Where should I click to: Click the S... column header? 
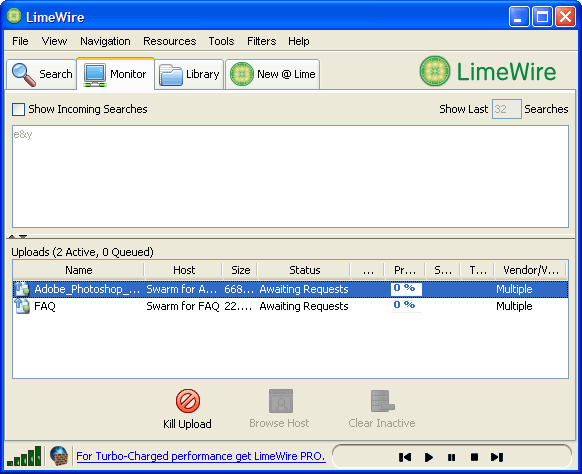tap(443, 270)
